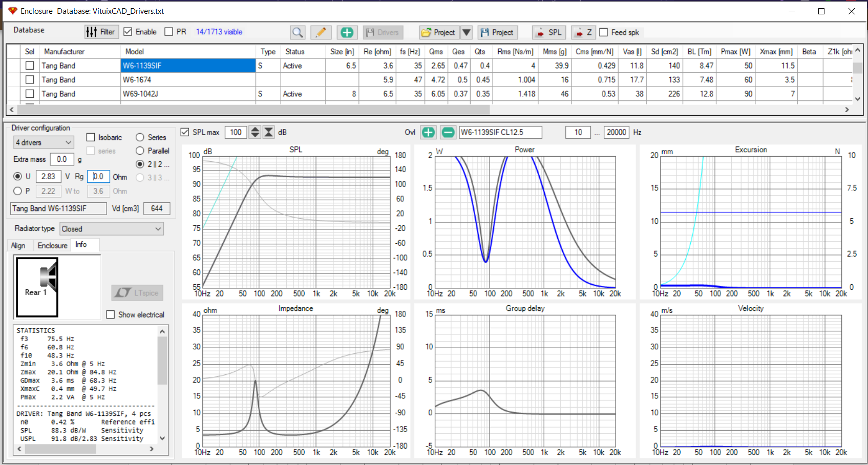The image size is (868, 465).
Task: Select the U voltage radio button
Action: (x=18, y=176)
